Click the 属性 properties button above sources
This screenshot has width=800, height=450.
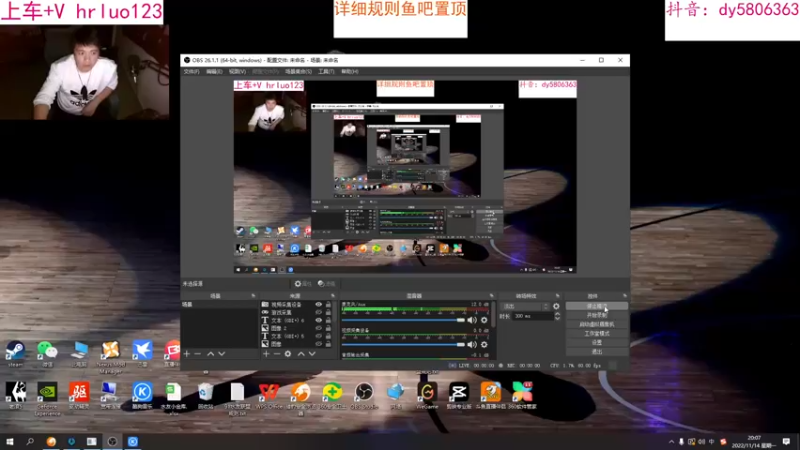pos(303,284)
